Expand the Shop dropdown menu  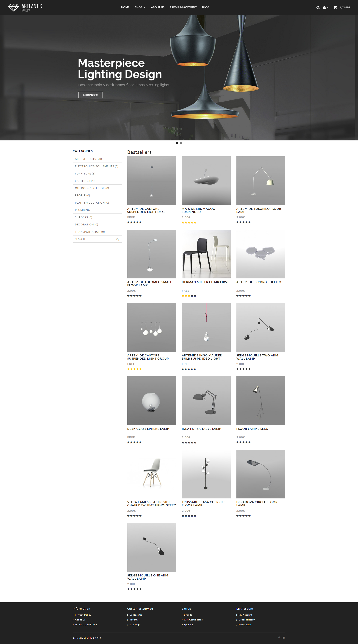pos(140,7)
